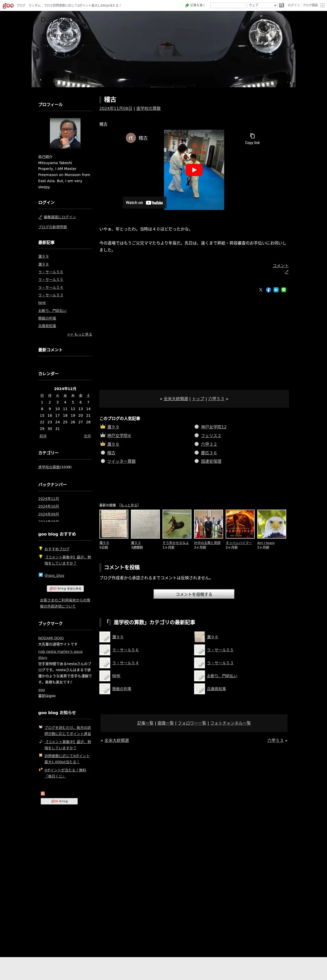The image size is (327, 980).
Task: Open bookmark NOGAMI DOJO
Action: (51, 638)
